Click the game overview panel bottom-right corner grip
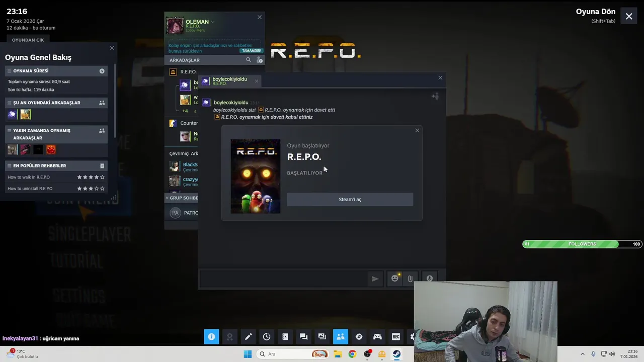This screenshot has height=362, width=644. [113, 198]
